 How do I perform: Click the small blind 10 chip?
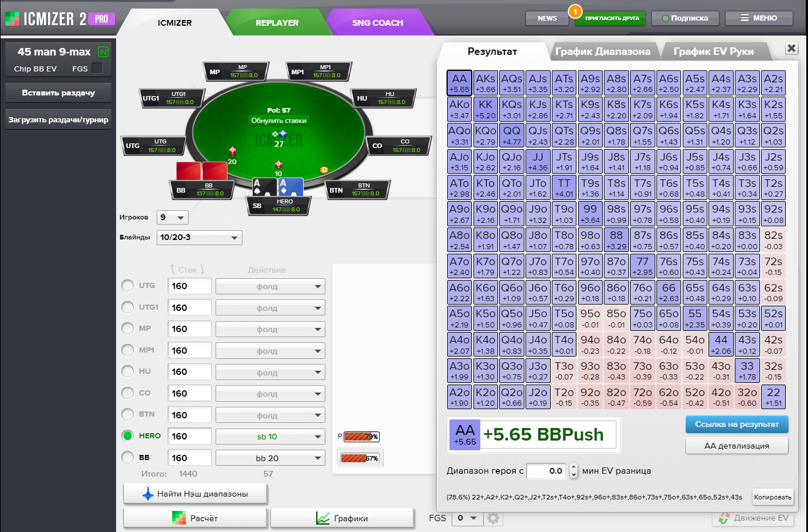coord(278,165)
